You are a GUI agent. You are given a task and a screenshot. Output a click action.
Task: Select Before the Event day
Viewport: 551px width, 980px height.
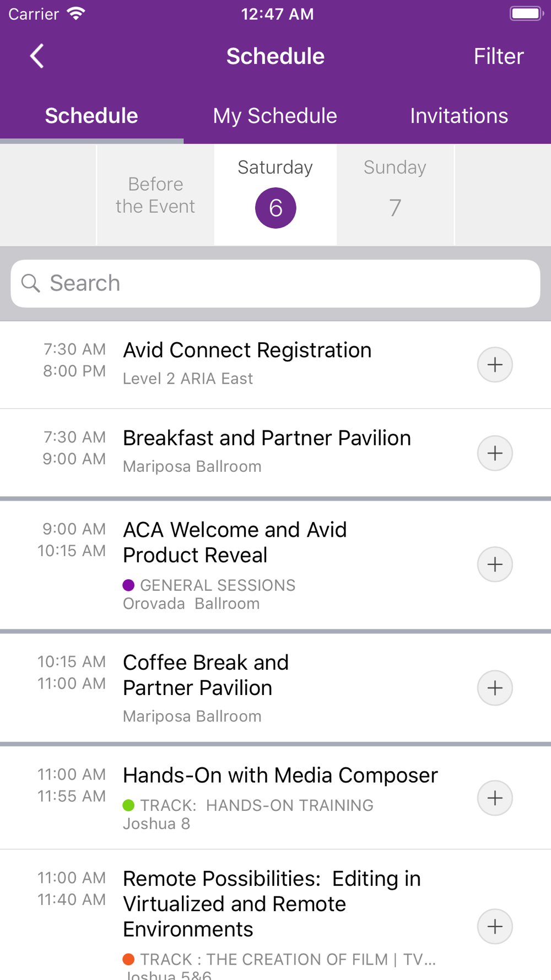(155, 195)
